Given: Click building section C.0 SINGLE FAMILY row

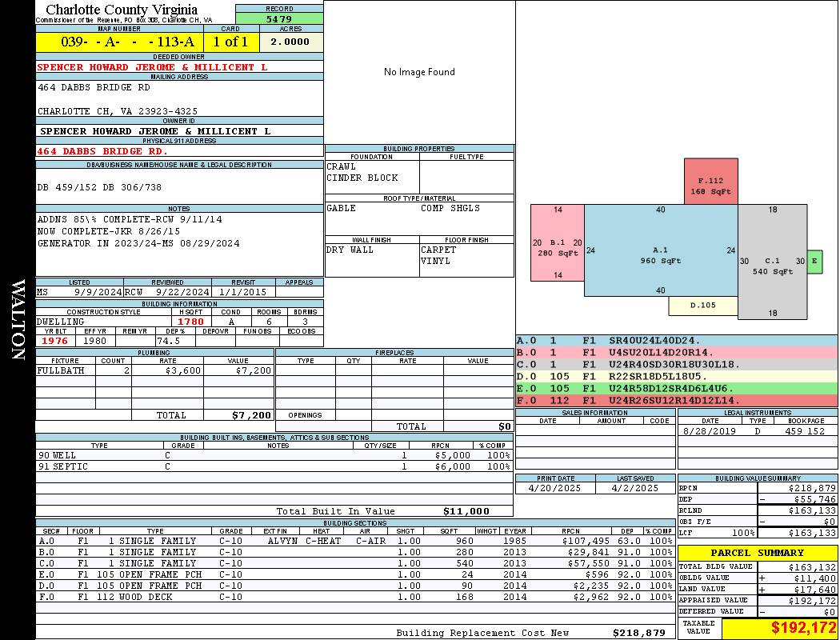Looking at the screenshot, I should pyautogui.click(x=356, y=563).
